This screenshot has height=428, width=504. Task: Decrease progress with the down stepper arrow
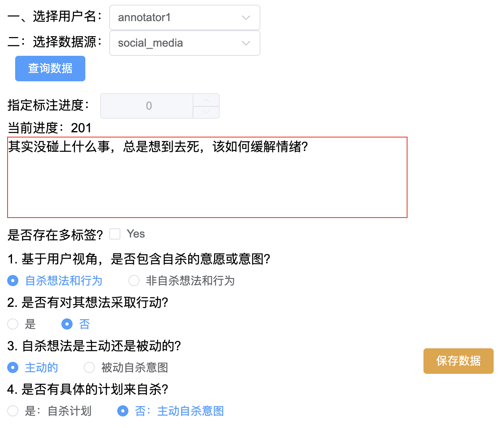click(x=206, y=112)
